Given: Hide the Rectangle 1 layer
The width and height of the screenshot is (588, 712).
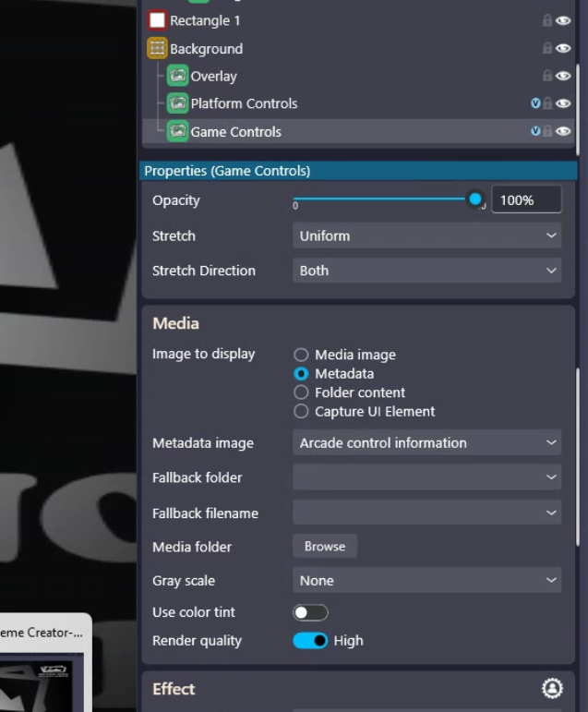Looking at the screenshot, I should coord(563,20).
